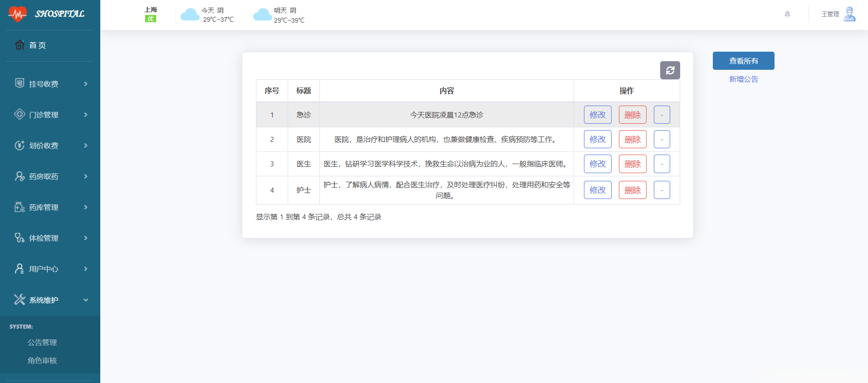Open the 首页 home icon
The width and height of the screenshot is (868, 383).
coord(20,45)
